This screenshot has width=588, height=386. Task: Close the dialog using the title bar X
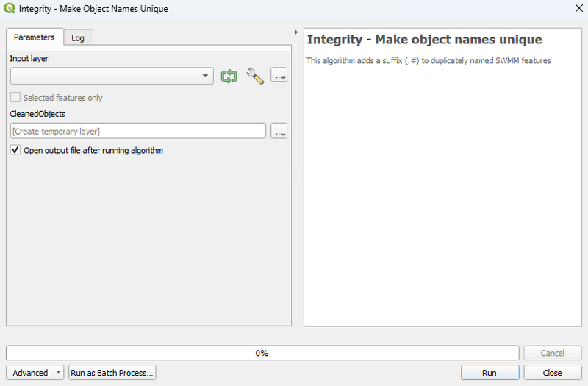[575, 9]
